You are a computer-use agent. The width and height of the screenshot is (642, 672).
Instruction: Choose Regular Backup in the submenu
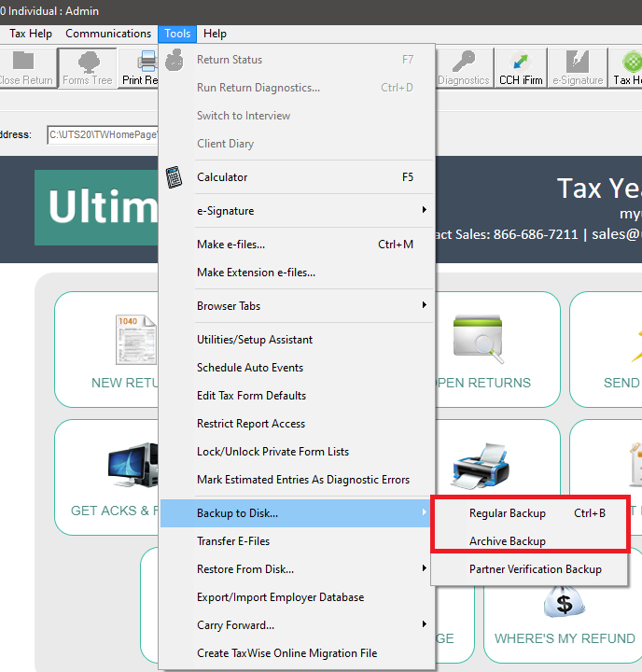[530, 513]
